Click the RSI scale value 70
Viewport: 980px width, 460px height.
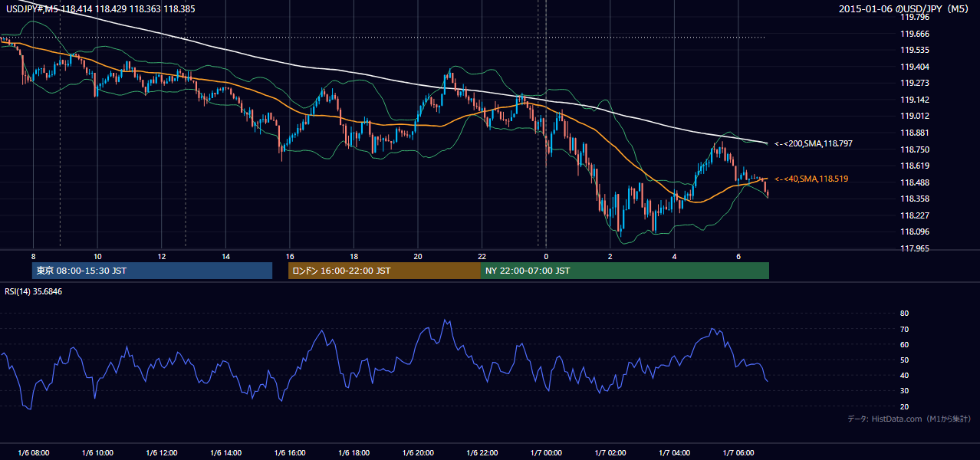[904, 329]
